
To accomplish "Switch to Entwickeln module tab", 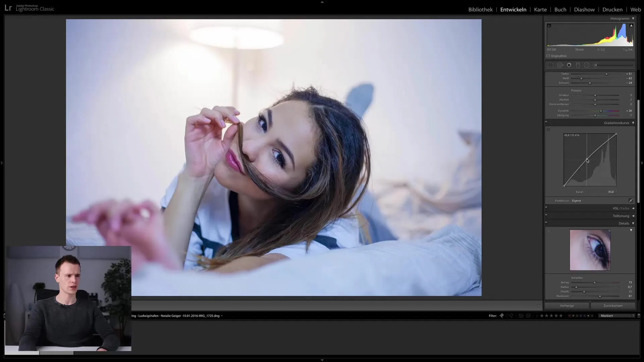I will pyautogui.click(x=513, y=9).
